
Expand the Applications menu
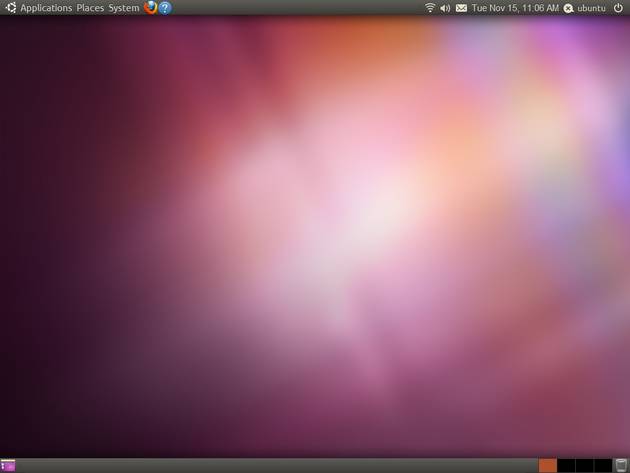click(x=46, y=8)
